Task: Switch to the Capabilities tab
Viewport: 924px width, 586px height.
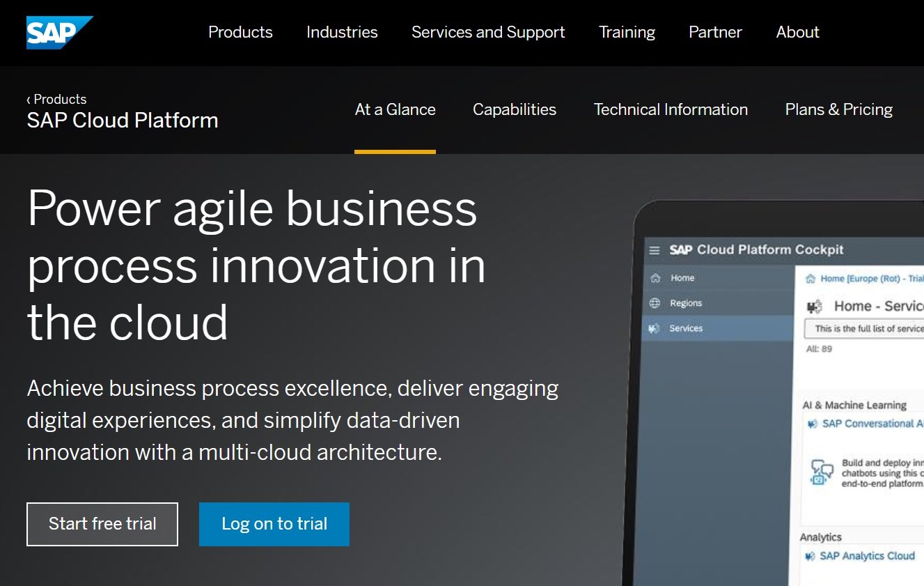Action: tap(514, 109)
